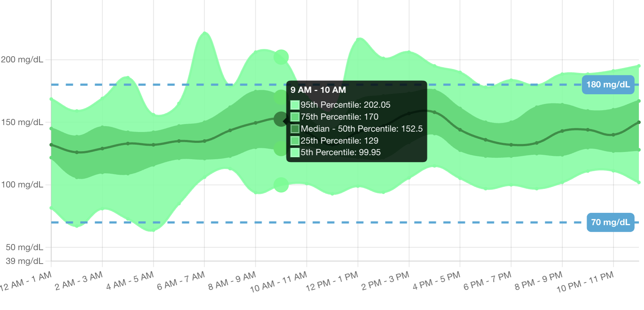The height and width of the screenshot is (310, 644).
Task: Select the Median color swatch in tooltip
Action: 295,129
